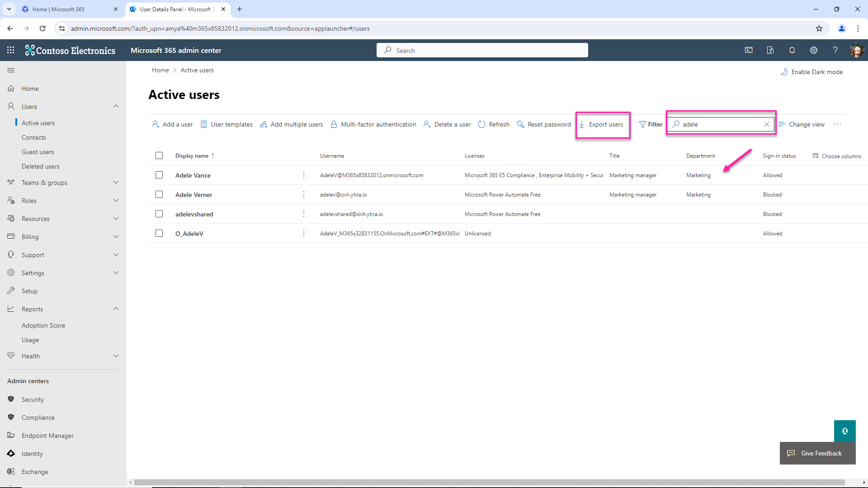Sort by Display name column header
This screenshot has height=488, width=868.
[x=195, y=156]
